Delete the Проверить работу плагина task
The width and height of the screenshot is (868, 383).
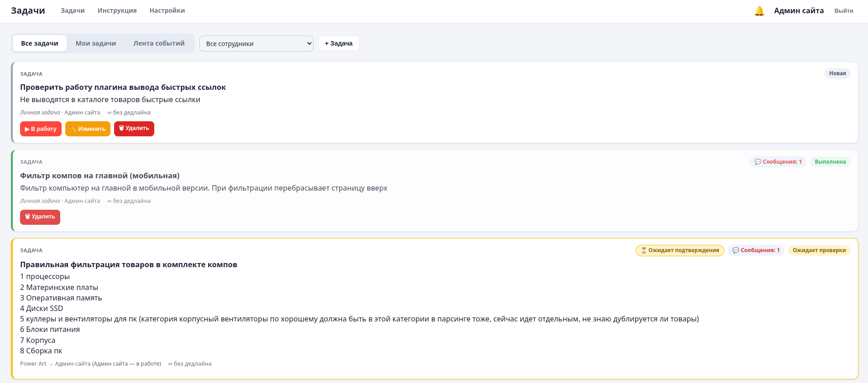coord(134,129)
